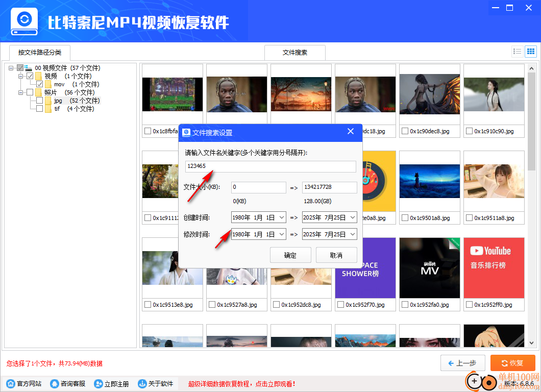Check the 0x1c9501a8.jpg file checkbox
This screenshot has height=392, width=541.
click(405, 218)
